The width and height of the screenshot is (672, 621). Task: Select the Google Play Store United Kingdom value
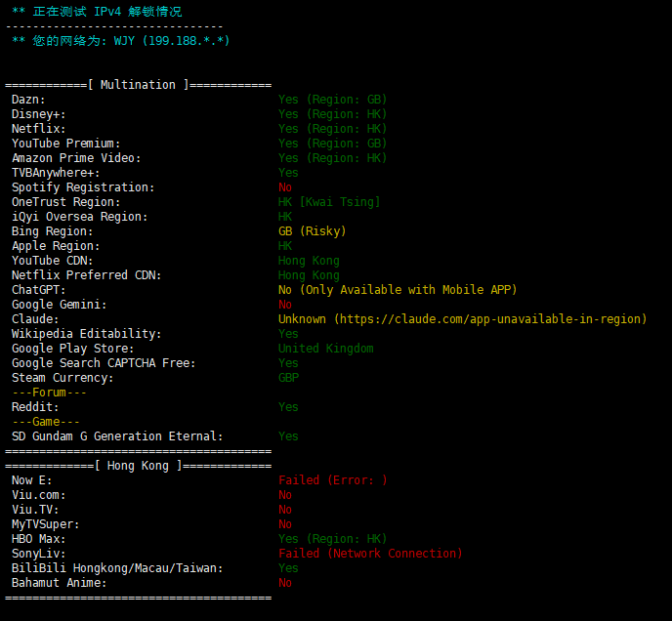tap(326, 349)
